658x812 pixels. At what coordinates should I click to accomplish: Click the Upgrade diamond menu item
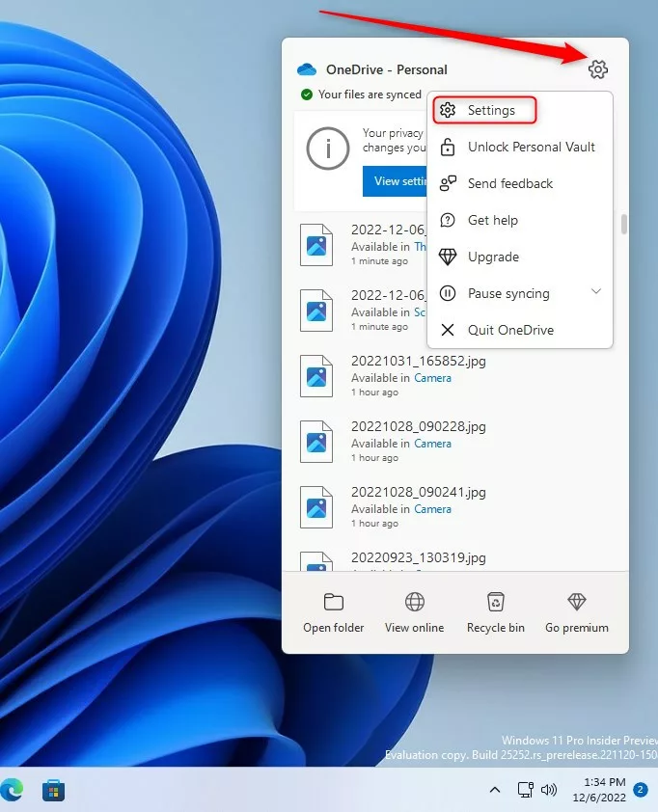pos(493,257)
